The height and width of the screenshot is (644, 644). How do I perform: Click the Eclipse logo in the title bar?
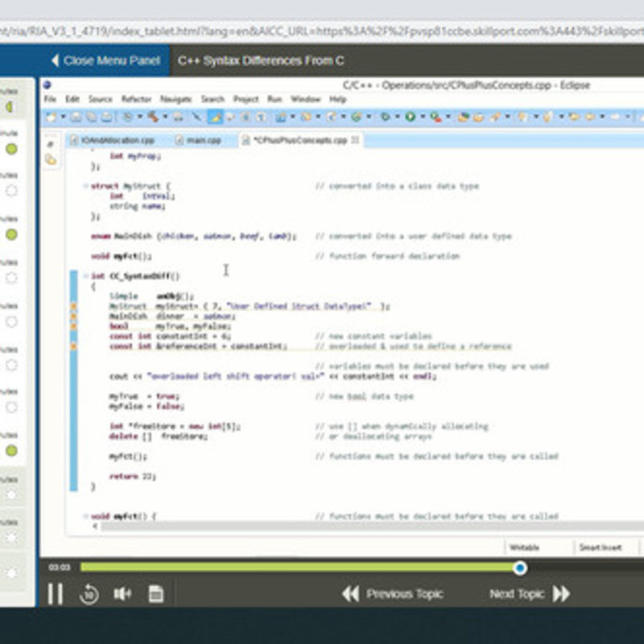(47, 85)
